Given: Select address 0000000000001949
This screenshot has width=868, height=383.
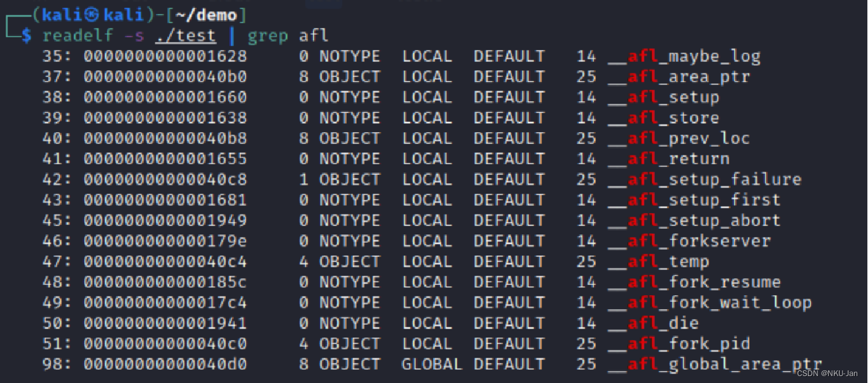Looking at the screenshot, I should [x=165, y=221].
